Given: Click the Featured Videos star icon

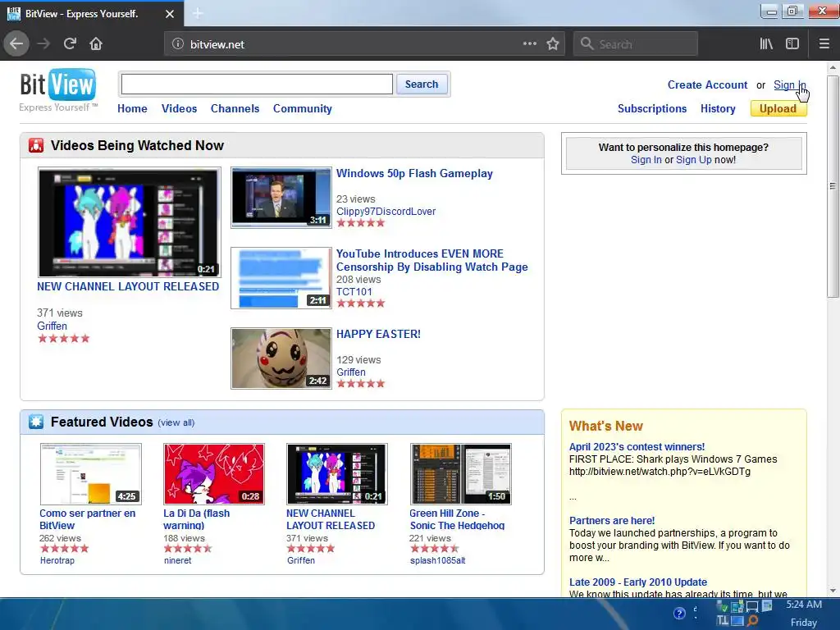Looking at the screenshot, I should (x=36, y=422).
